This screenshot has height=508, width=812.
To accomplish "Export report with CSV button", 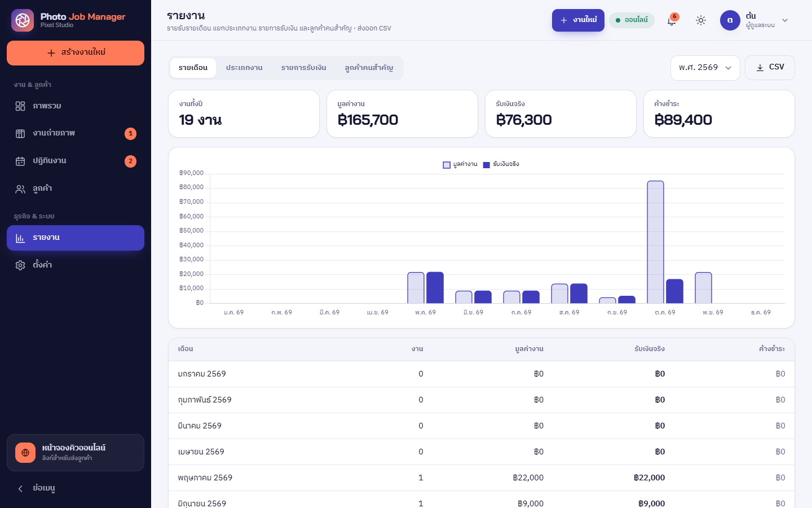I will [x=770, y=67].
